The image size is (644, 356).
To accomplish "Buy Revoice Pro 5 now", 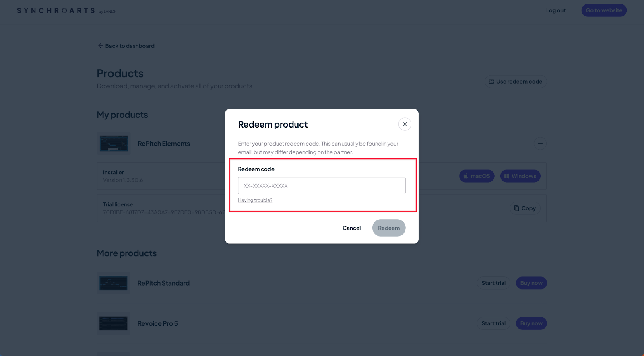I will (x=531, y=323).
